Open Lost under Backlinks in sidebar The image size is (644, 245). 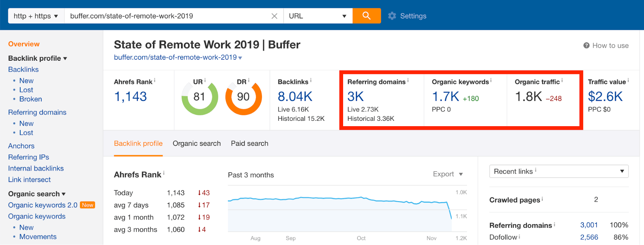(26, 90)
